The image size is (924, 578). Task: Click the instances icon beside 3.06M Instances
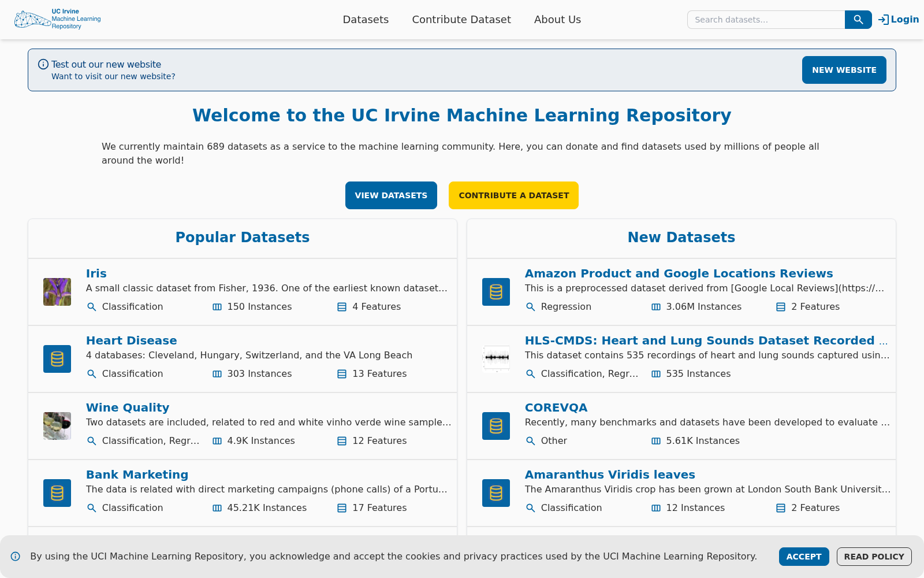pyautogui.click(x=656, y=307)
